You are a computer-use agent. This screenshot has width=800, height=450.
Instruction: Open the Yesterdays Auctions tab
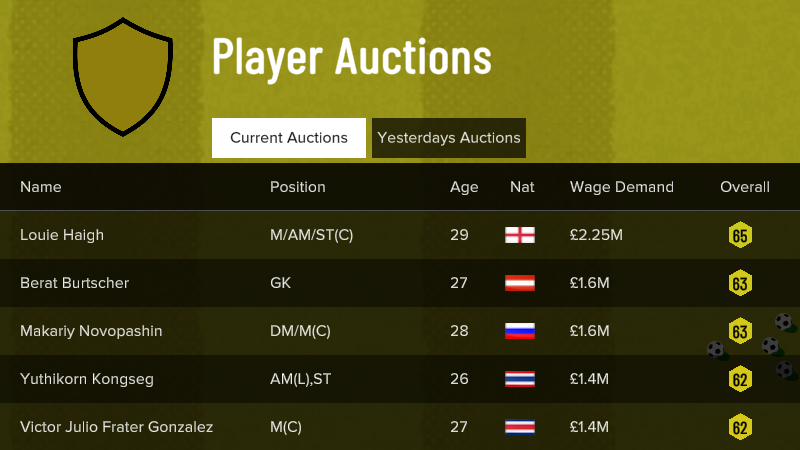pyautogui.click(x=449, y=138)
